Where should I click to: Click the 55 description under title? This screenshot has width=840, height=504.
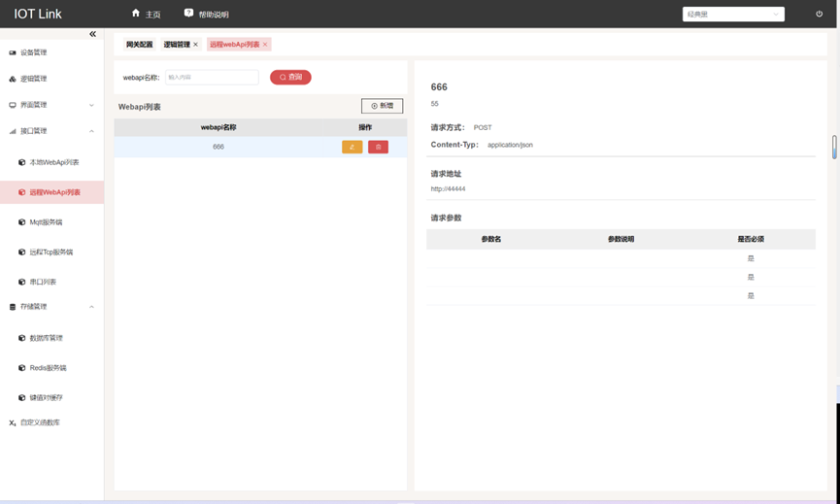(x=434, y=104)
